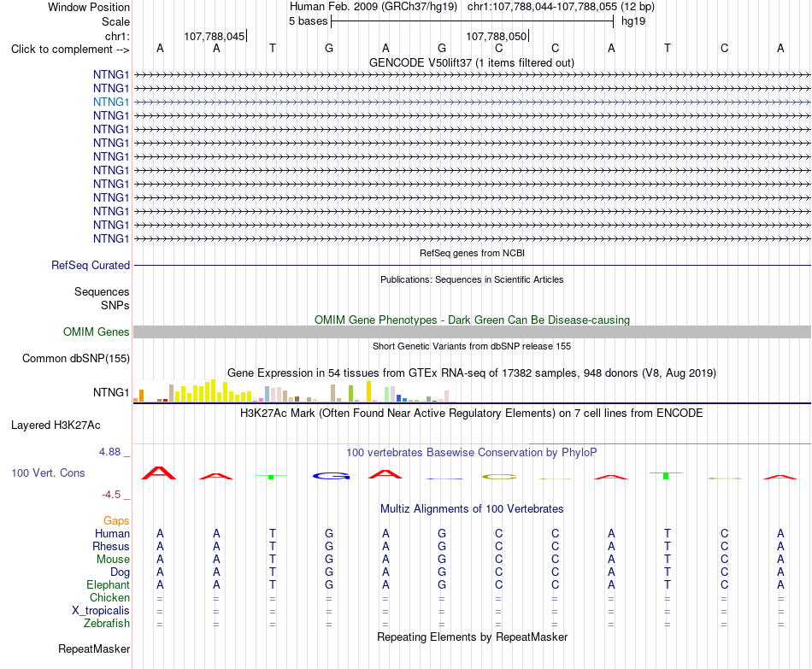Screen dimensions: 812x669
Task: Click the 107,788,045 coordinate marker
Action: [215, 36]
